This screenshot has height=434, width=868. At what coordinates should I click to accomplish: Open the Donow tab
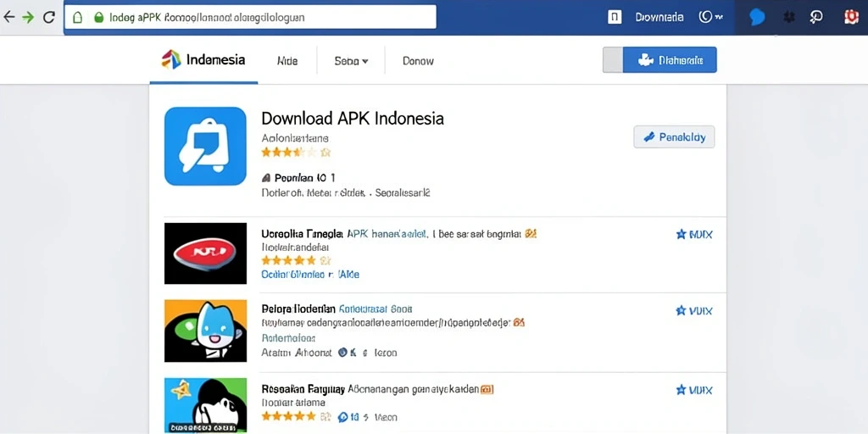[418, 61]
